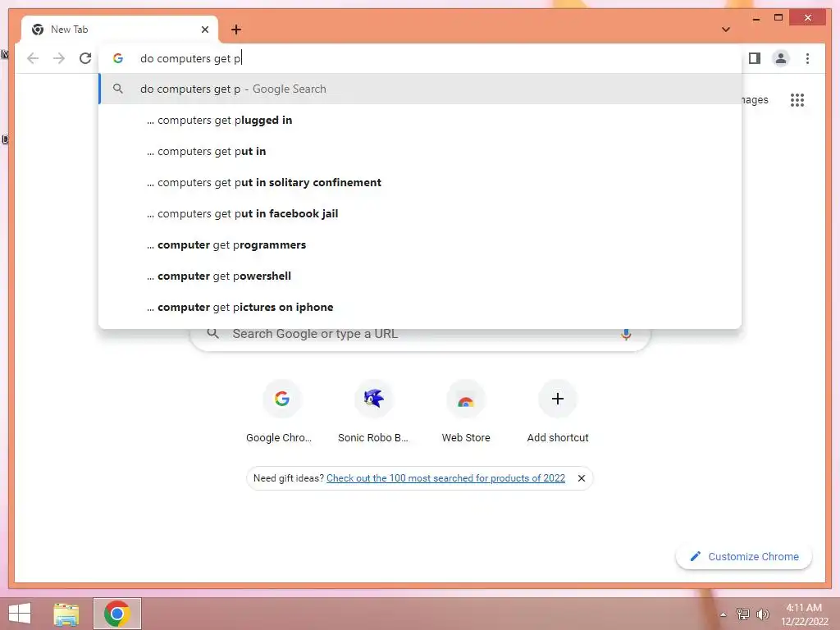Dismiss the gift ideas promo

pos(582,478)
